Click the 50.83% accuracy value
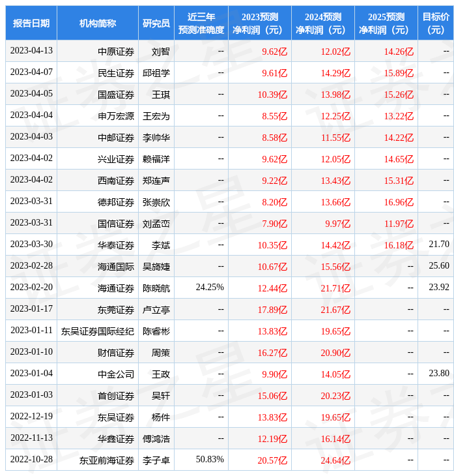Viewport: 454px width, 476px height. tap(210, 460)
